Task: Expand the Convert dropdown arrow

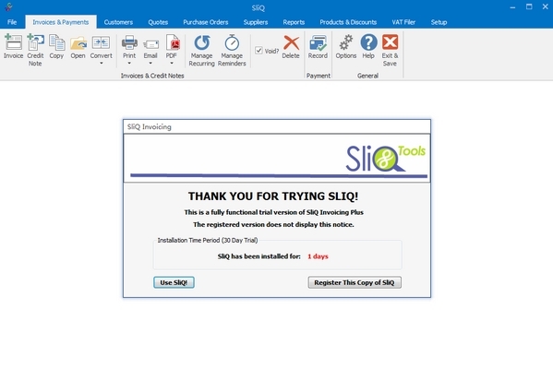Action: click(102, 64)
